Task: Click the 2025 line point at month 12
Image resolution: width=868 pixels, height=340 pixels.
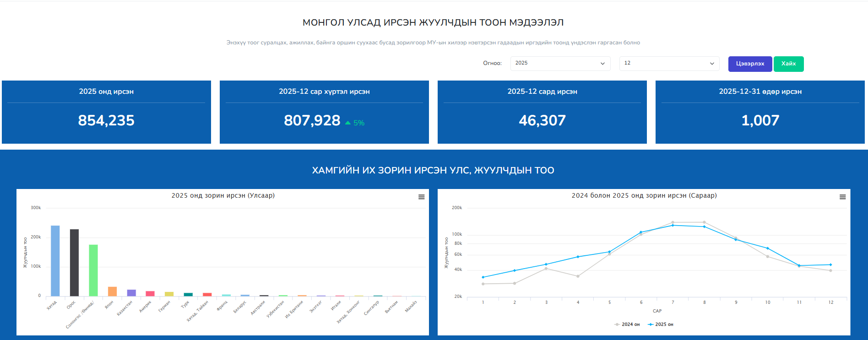Action: 830,264
